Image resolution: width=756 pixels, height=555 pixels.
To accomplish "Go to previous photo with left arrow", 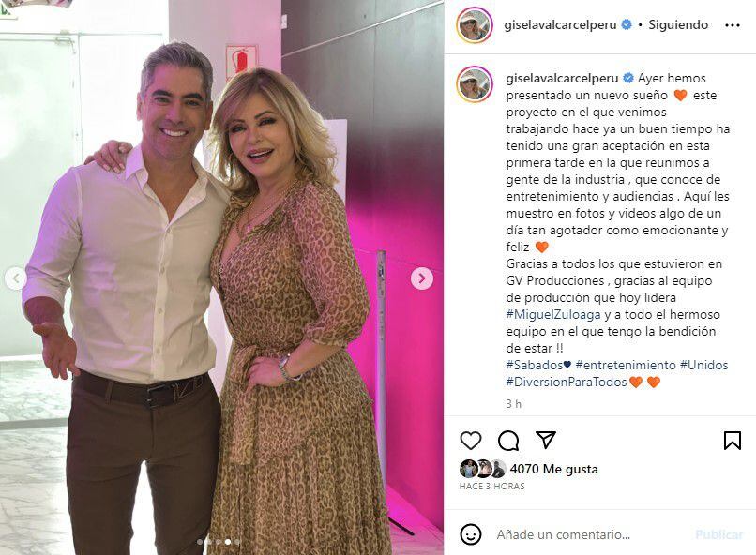I will pos(16,278).
